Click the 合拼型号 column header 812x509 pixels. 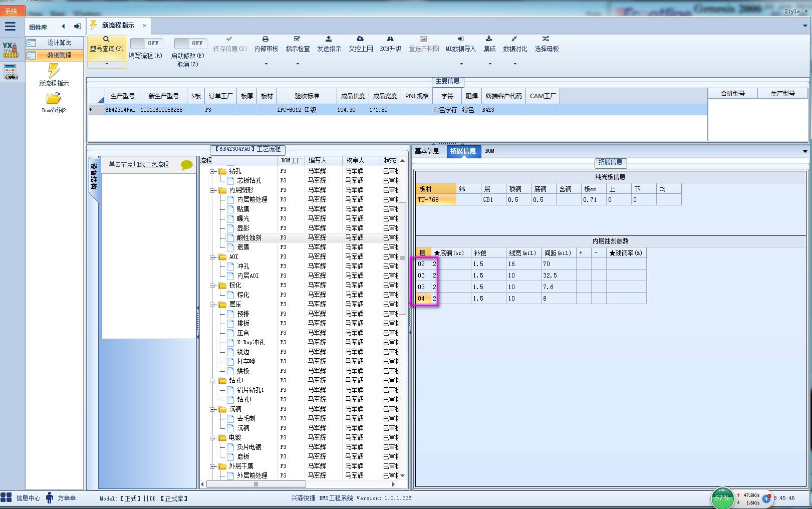pyautogui.click(x=733, y=94)
